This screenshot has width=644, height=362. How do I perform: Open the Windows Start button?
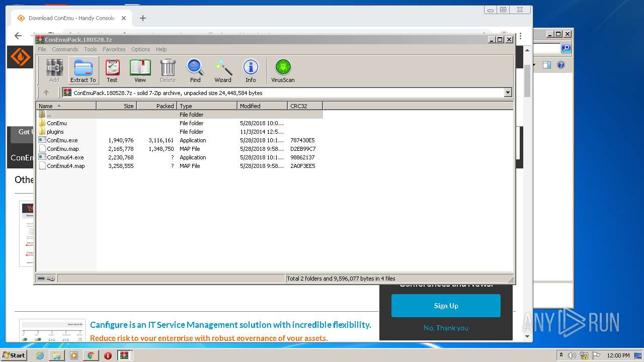(x=14, y=355)
